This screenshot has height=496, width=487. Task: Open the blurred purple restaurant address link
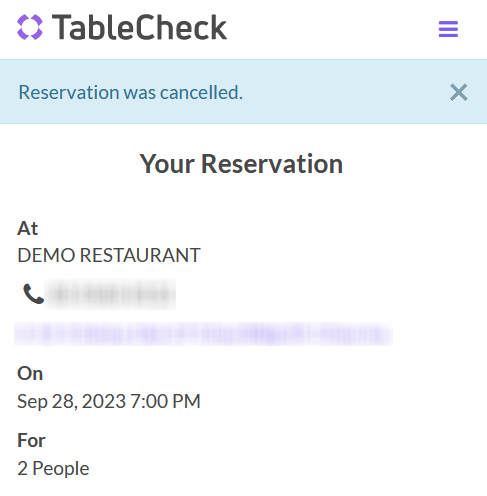pyautogui.click(x=203, y=334)
